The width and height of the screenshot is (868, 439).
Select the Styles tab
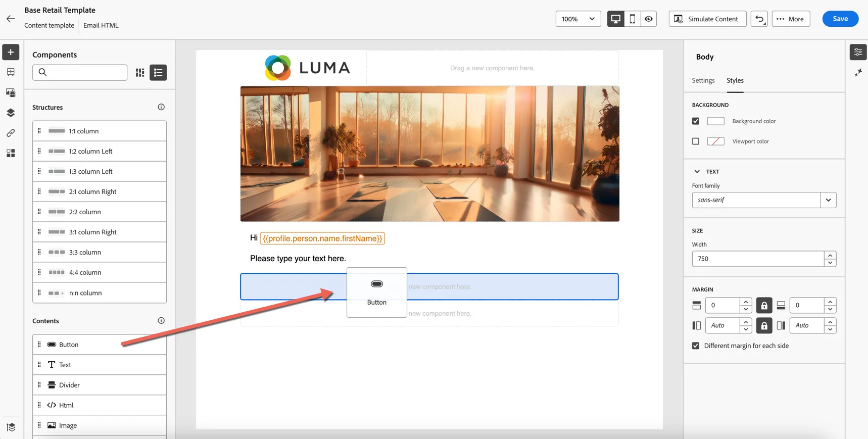(735, 80)
